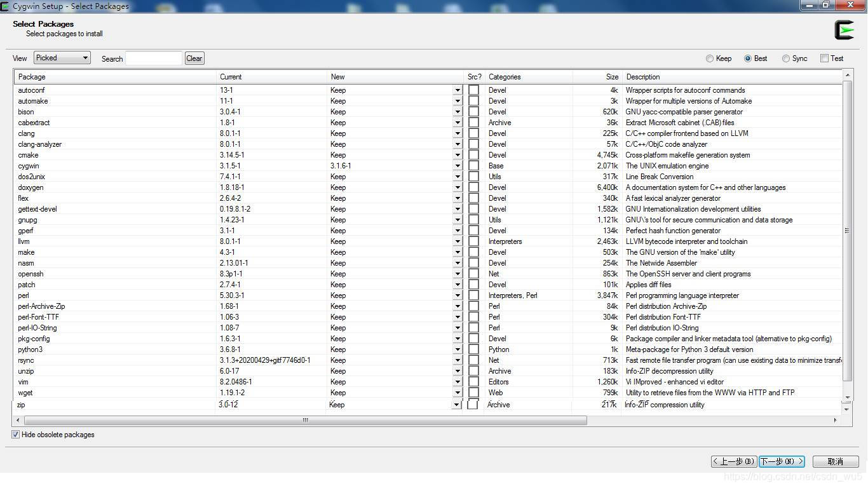Check Src box for cygwin
868x488 pixels.
[x=473, y=166]
